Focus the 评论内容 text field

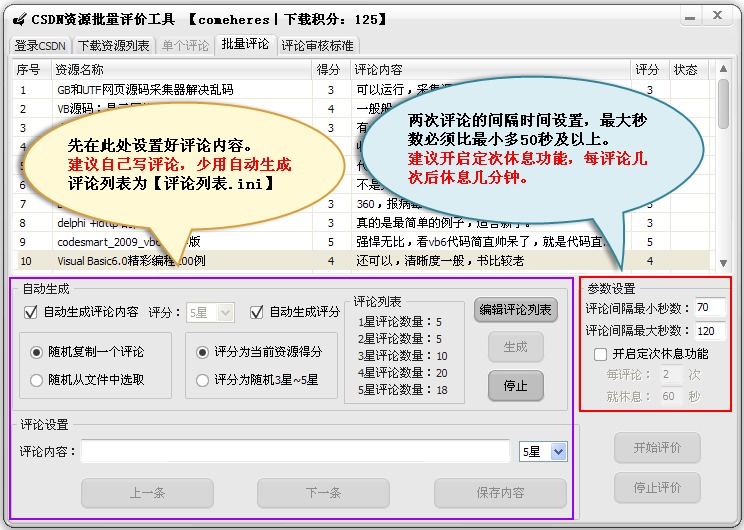tap(295, 451)
